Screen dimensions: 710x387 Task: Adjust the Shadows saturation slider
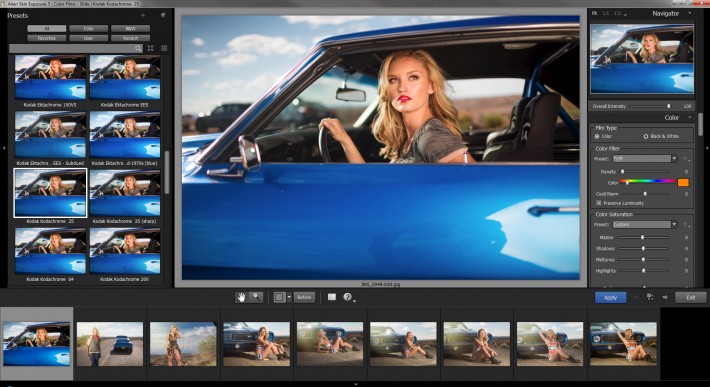tap(643, 248)
